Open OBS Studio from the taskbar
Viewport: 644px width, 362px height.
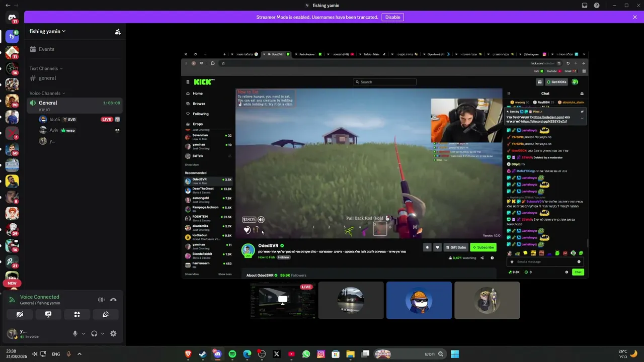tap(262, 354)
